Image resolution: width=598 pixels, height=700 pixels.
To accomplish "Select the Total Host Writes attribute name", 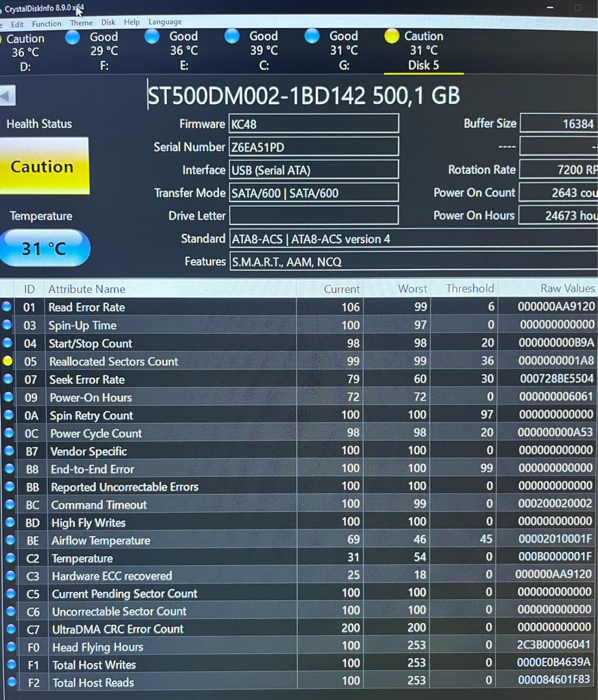I will click(x=94, y=665).
